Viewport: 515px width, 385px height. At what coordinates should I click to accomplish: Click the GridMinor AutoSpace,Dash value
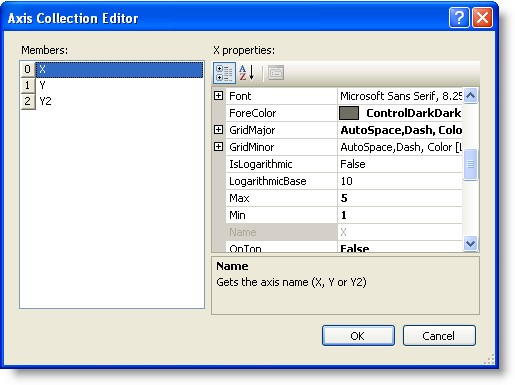point(400,147)
